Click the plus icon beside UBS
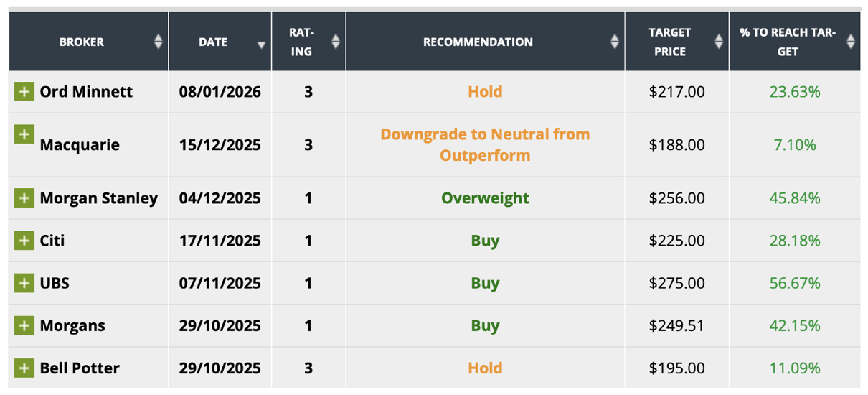 click(x=24, y=283)
